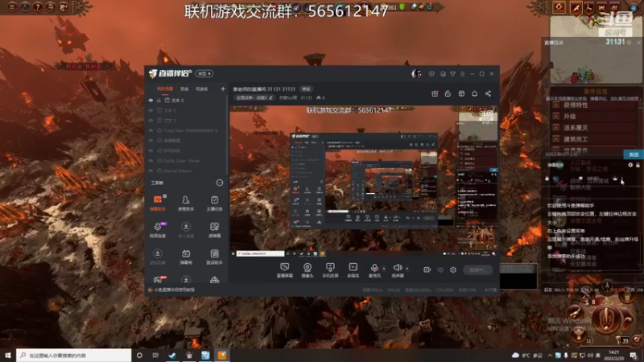Open the funnel dropdown icon in title bar
Image resolution: width=644 pixels, height=362 pixels.
tap(452, 74)
